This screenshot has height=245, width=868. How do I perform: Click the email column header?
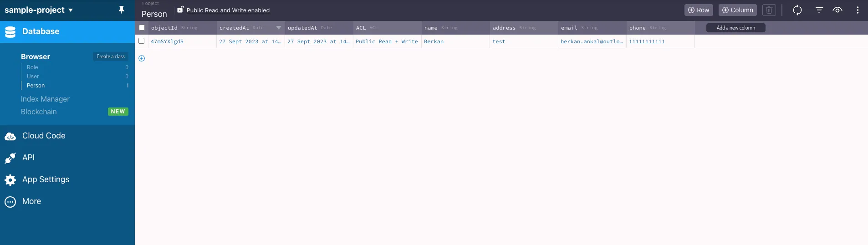coord(592,28)
